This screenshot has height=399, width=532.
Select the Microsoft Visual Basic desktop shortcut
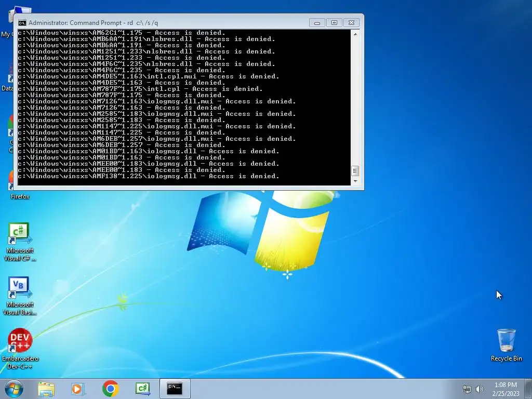pyautogui.click(x=20, y=296)
